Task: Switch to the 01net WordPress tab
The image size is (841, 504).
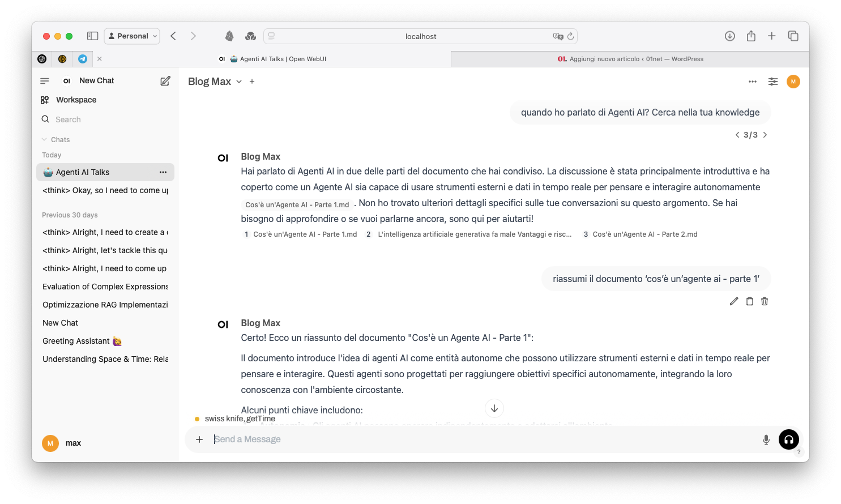Action: click(x=630, y=59)
